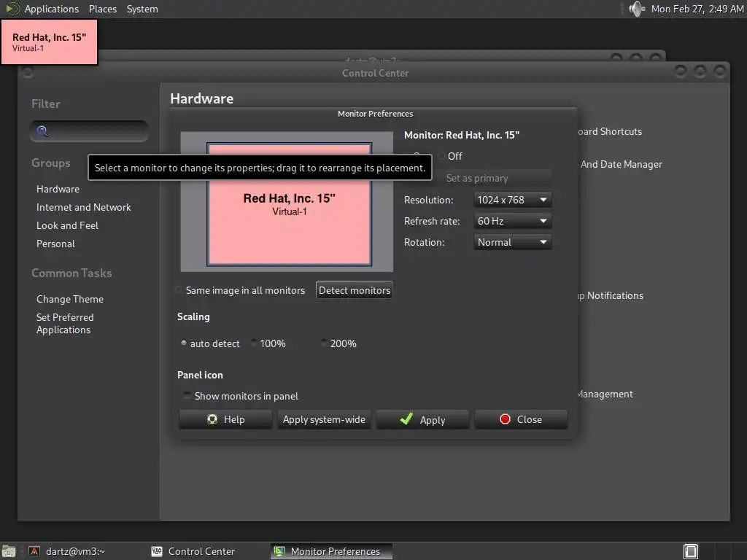Open the Places menu

coord(102,9)
